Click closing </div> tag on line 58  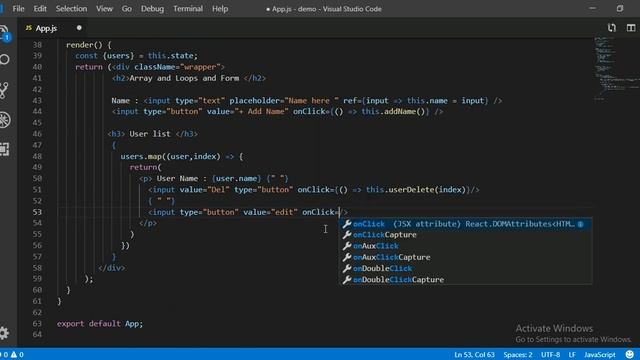point(111,268)
